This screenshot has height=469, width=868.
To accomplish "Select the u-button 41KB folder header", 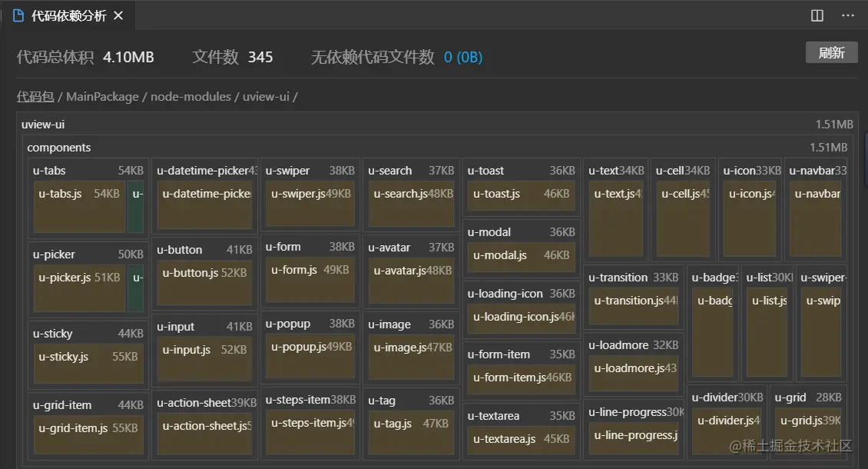I will [x=204, y=249].
